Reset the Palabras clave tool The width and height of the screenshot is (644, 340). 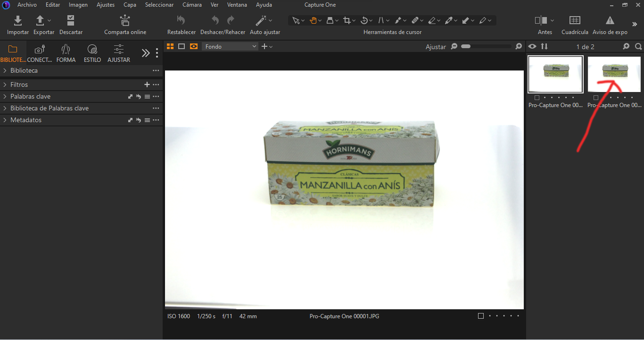[x=138, y=97]
